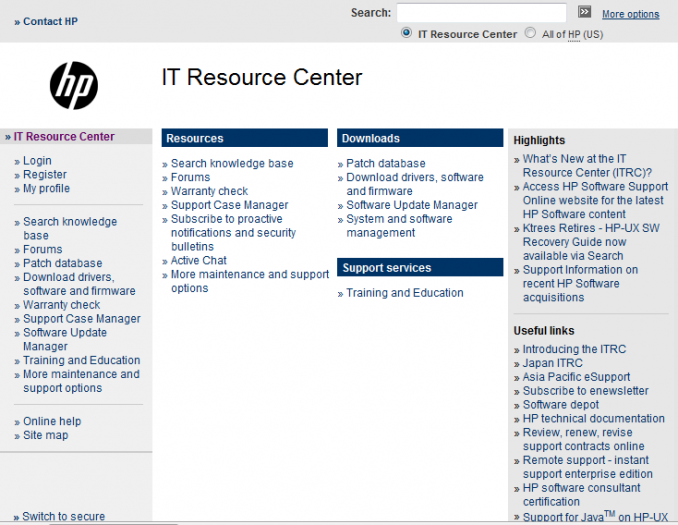Open the Online help link
The width and height of the screenshot is (678, 525).
click(x=52, y=421)
